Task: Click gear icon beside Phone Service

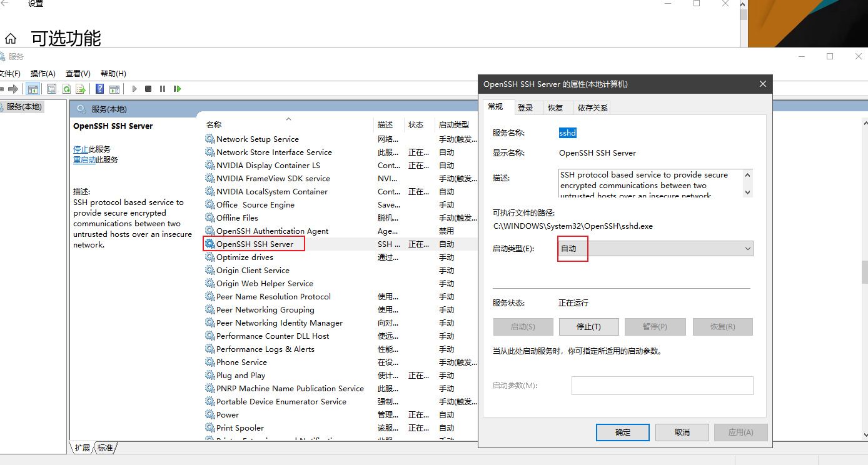Action: pyautogui.click(x=209, y=362)
